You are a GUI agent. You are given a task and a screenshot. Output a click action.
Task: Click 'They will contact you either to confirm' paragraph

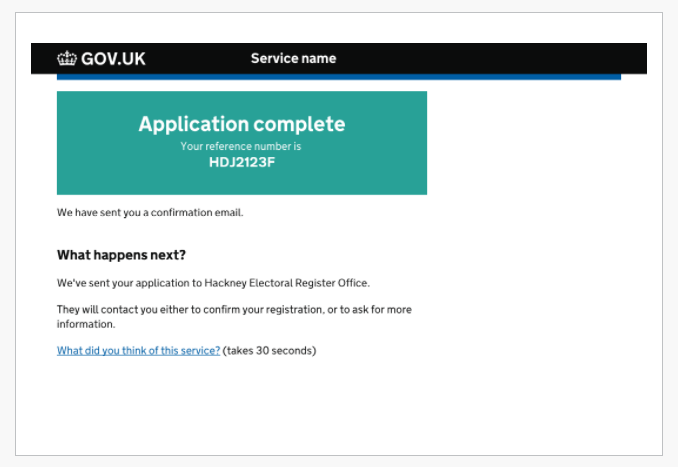coord(234,317)
